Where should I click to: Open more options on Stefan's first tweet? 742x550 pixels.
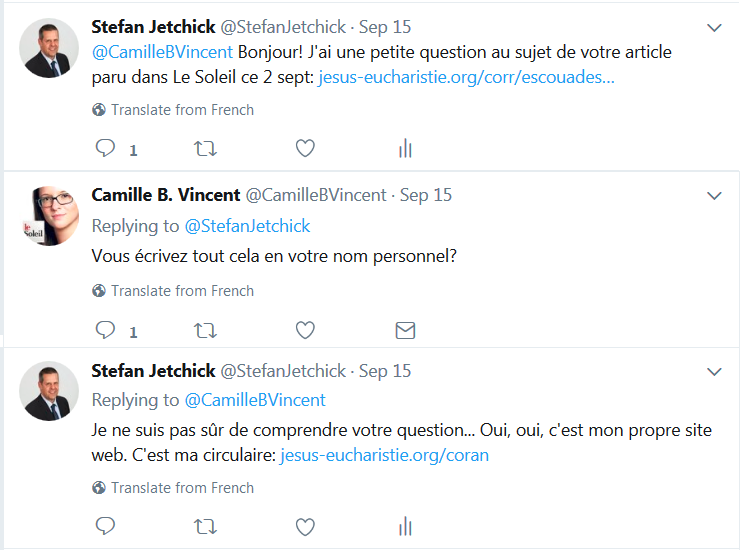[x=714, y=28]
